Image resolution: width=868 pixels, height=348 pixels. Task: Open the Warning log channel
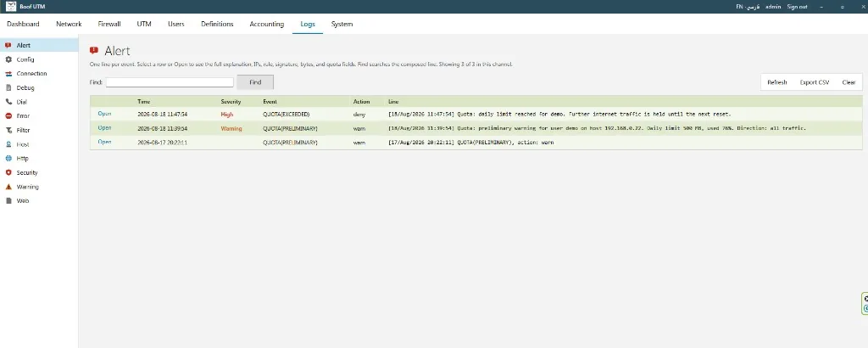click(x=39, y=187)
